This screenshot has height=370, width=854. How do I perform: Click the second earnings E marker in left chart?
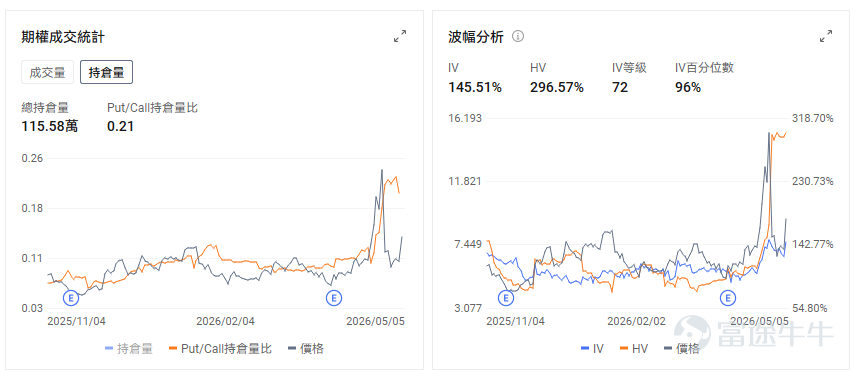[x=333, y=298]
